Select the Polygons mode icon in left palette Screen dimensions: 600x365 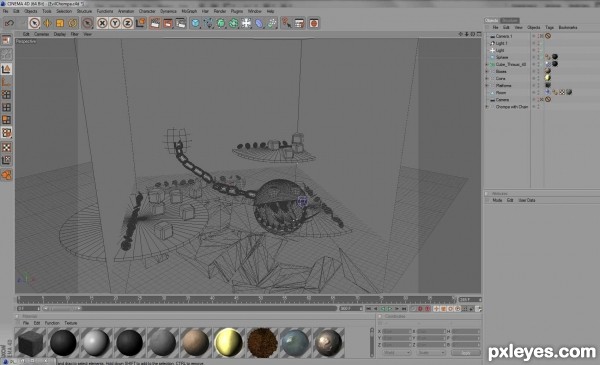6,120
